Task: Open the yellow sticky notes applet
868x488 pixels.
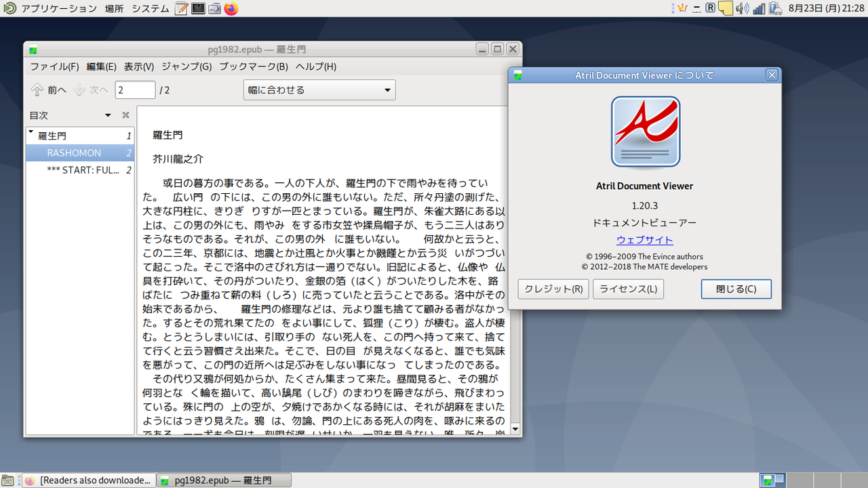Action: [x=726, y=9]
